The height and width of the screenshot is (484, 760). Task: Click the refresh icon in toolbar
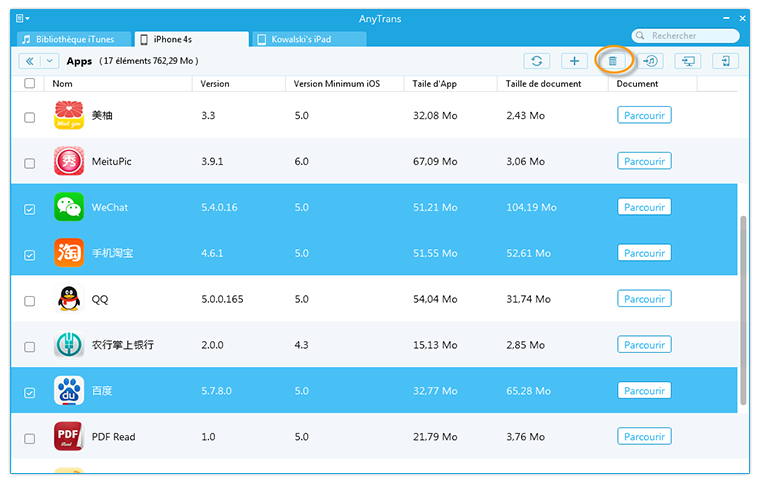tap(537, 61)
